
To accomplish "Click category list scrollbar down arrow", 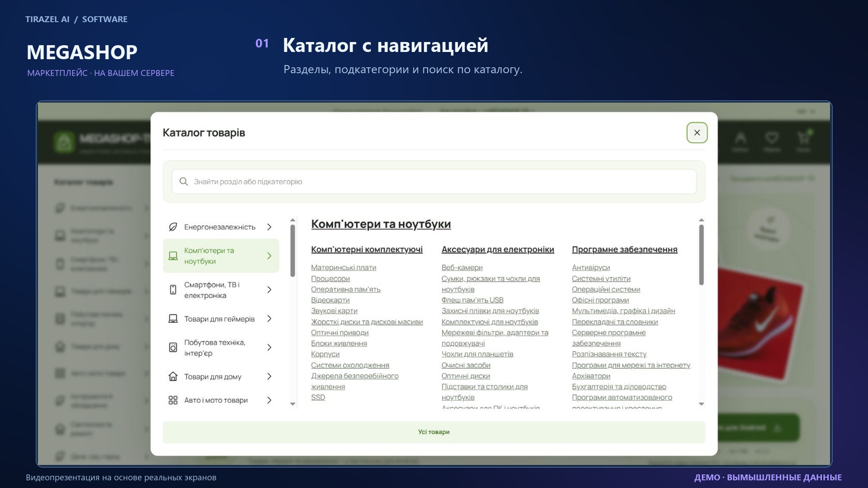I will [x=292, y=404].
